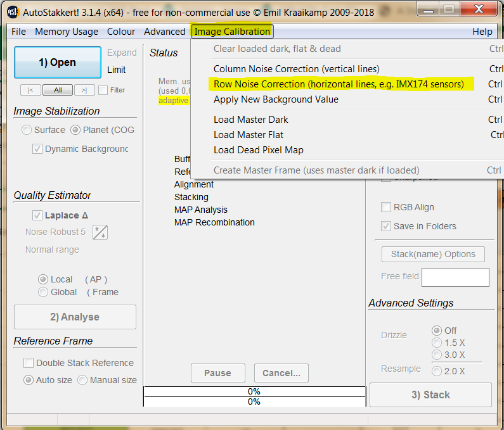Click the lower 0% progress bar

tap(255, 402)
